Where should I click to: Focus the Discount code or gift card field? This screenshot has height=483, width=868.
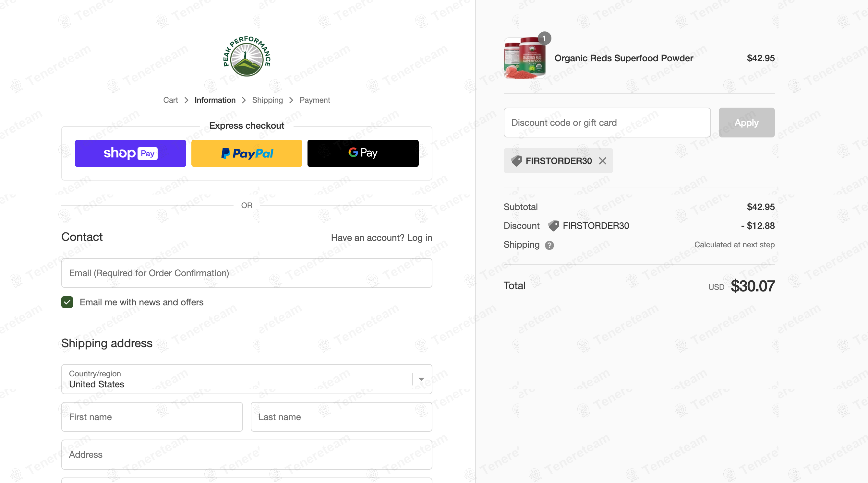(607, 123)
